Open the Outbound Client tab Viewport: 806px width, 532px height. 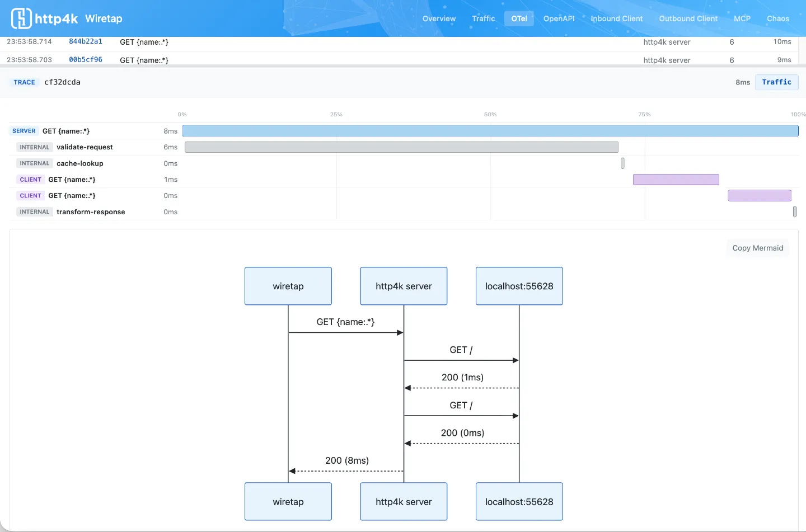[x=688, y=18]
